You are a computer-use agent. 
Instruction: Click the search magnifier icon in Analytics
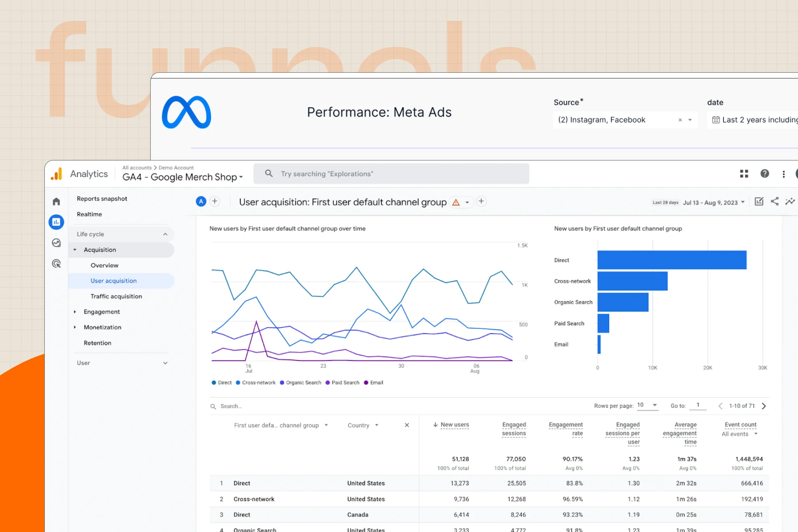tap(269, 173)
